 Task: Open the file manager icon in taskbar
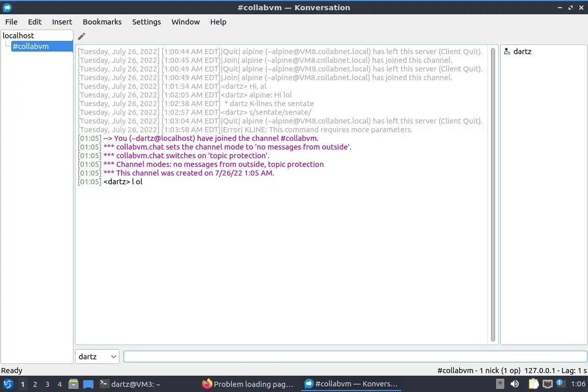pyautogui.click(x=73, y=384)
